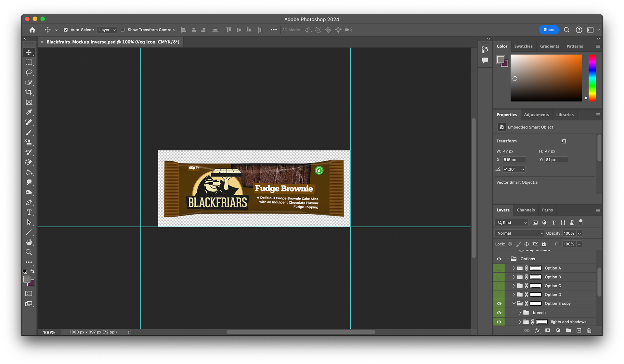The width and height of the screenshot is (624, 364).
Task: Activate the Horizontal Type tool
Action: pyautogui.click(x=29, y=212)
